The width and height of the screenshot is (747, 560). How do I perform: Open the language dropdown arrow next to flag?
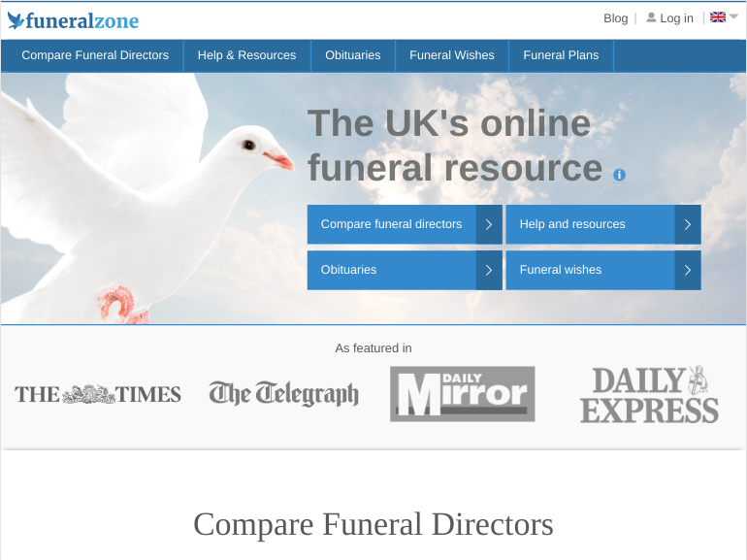click(x=734, y=17)
